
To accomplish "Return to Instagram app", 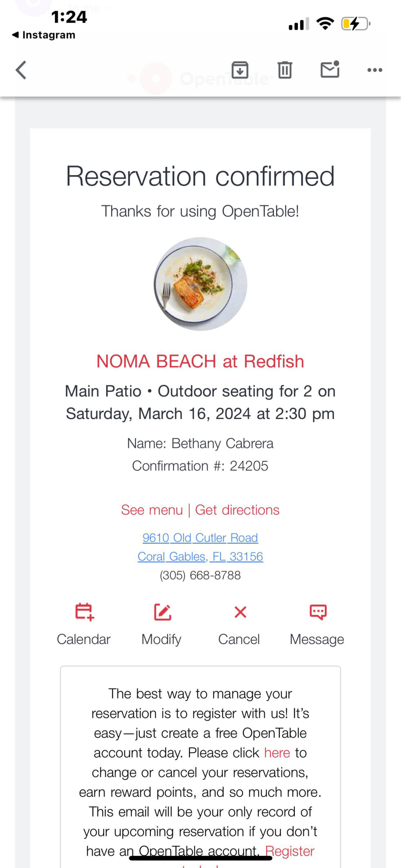I will point(44,35).
